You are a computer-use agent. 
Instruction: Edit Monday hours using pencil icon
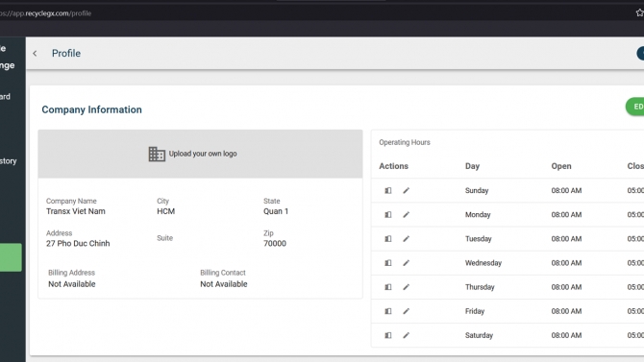[406, 215]
